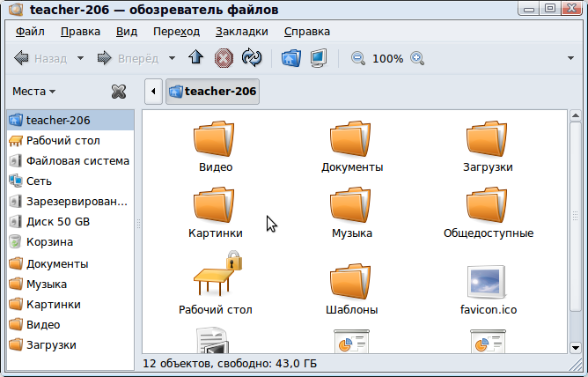
Task: Click the vertical scrollbar thumb
Action: pyautogui.click(x=576, y=217)
